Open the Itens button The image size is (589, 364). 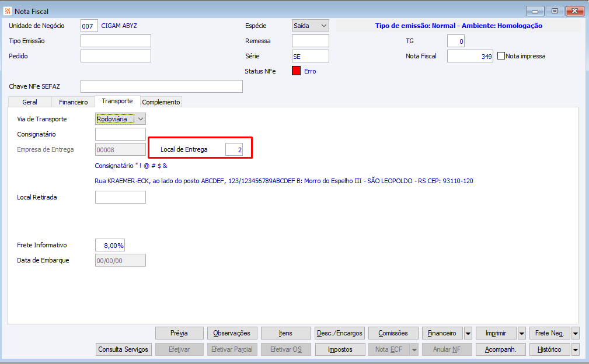286,333
